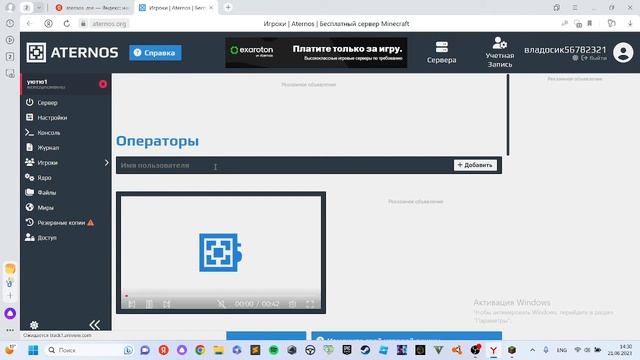
Task: Go back in browser
Action: tap(29, 24)
